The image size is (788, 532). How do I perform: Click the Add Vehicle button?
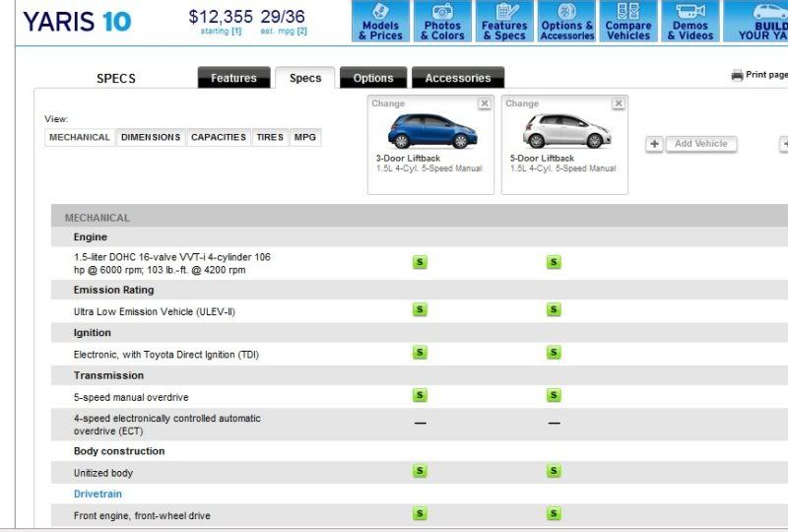coord(701,144)
